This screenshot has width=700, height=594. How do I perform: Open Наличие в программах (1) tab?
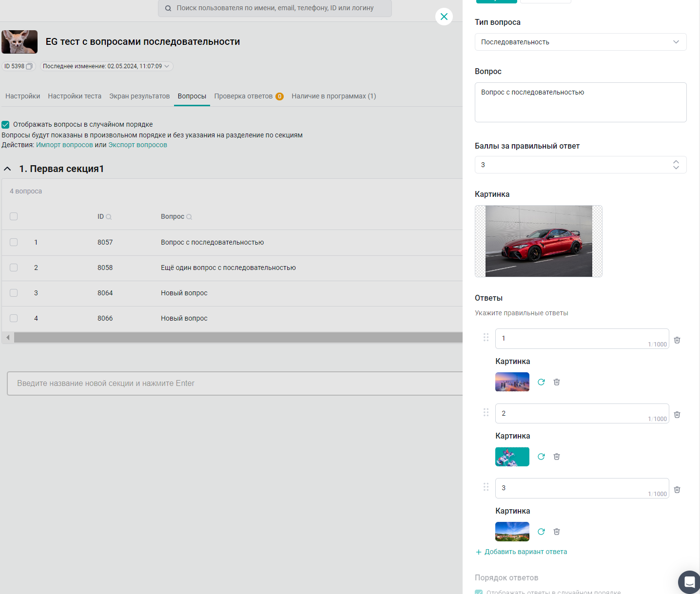coord(334,96)
